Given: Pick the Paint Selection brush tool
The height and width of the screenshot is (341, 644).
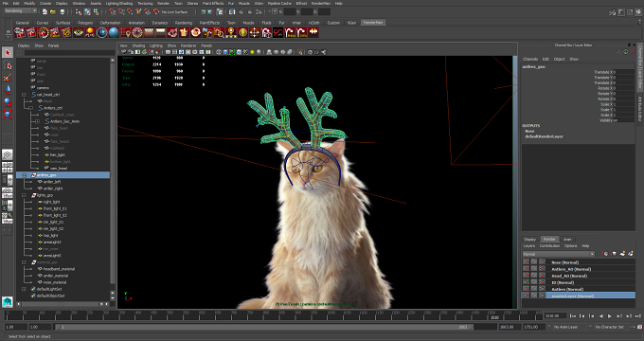Looking at the screenshot, I should point(7,78).
